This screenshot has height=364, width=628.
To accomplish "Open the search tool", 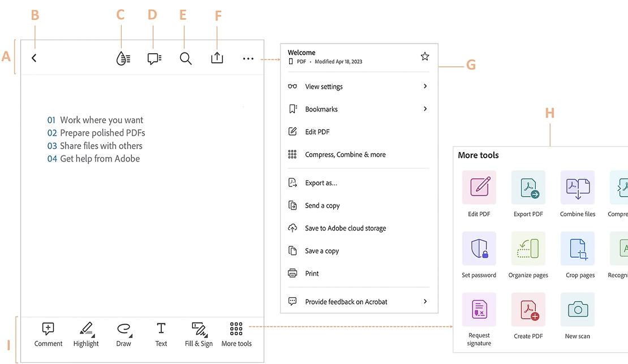I will pyautogui.click(x=186, y=58).
